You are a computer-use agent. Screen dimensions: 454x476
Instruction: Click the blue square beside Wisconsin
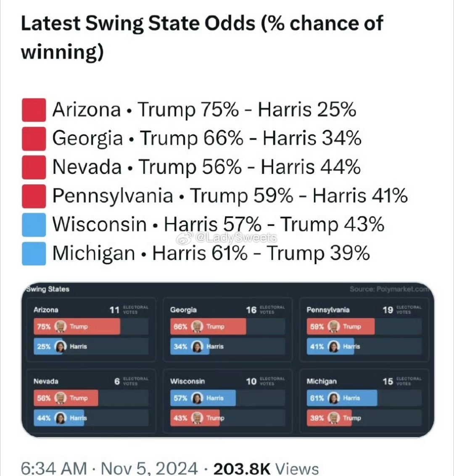[33, 224]
